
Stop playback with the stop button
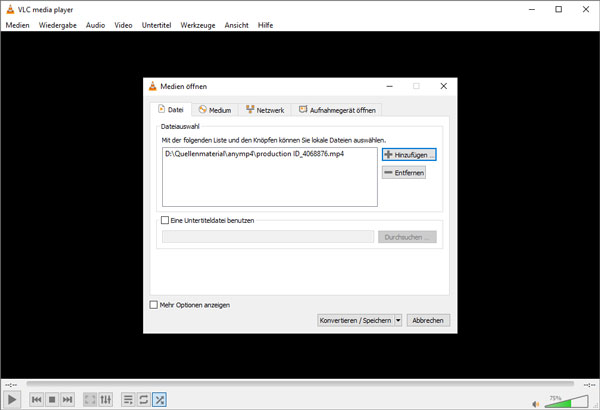point(52,400)
